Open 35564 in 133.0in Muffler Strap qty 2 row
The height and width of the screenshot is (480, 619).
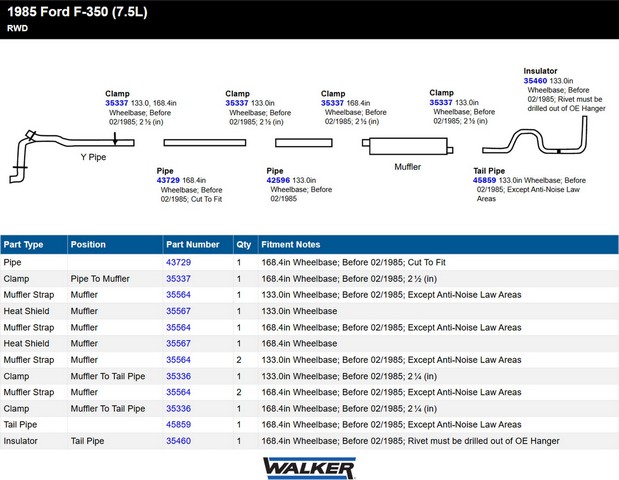click(178, 360)
